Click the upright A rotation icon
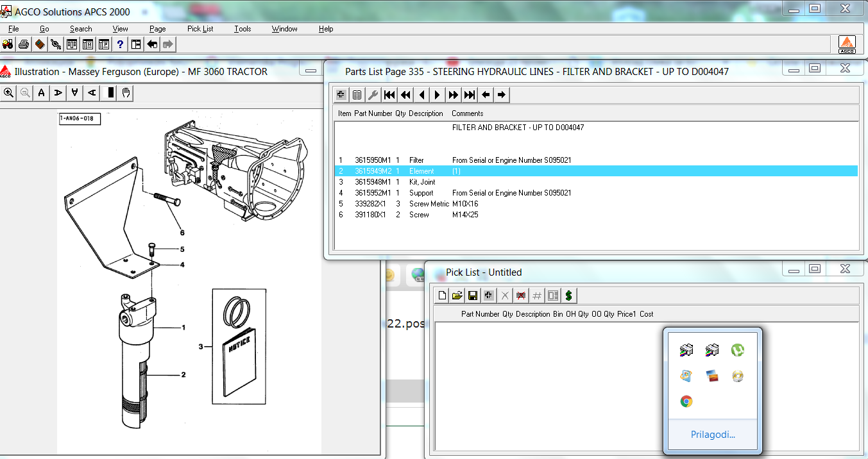Screen dimensions: 868x459 pyautogui.click(x=41, y=93)
